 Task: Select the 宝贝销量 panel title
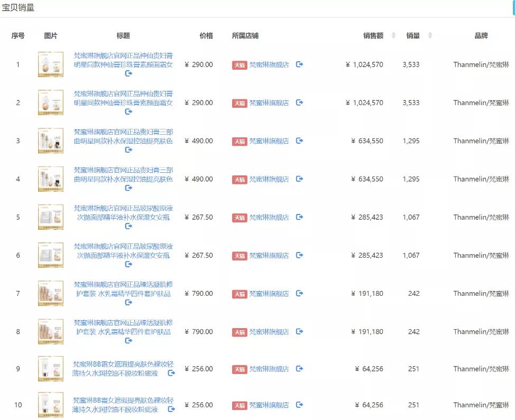(18, 7)
